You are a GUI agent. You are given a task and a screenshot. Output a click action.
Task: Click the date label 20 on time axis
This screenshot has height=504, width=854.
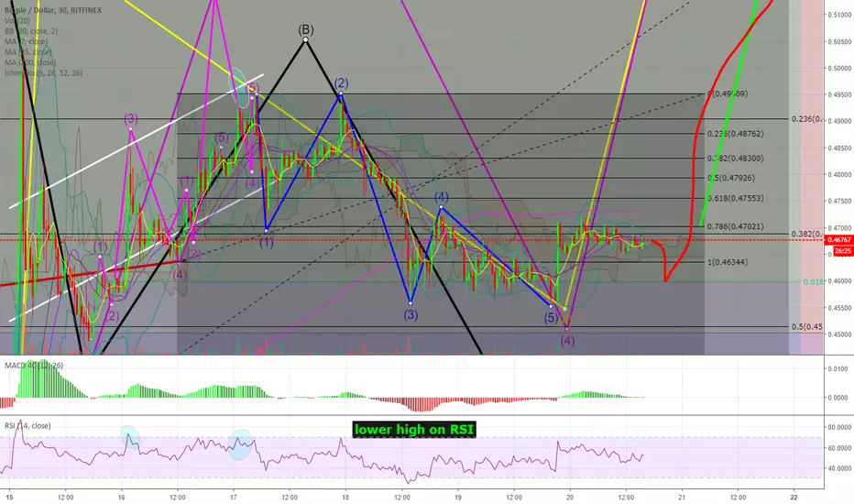[570, 497]
